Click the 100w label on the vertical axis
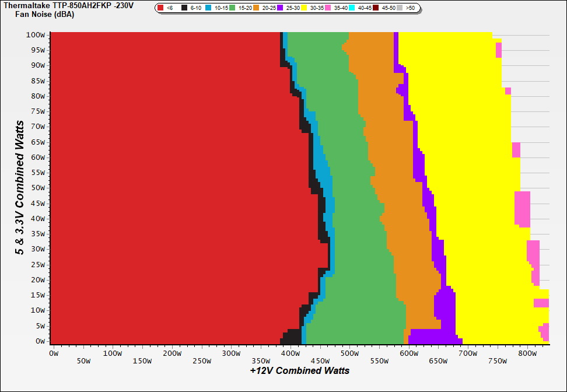This screenshot has height=392, width=567. pyautogui.click(x=36, y=35)
